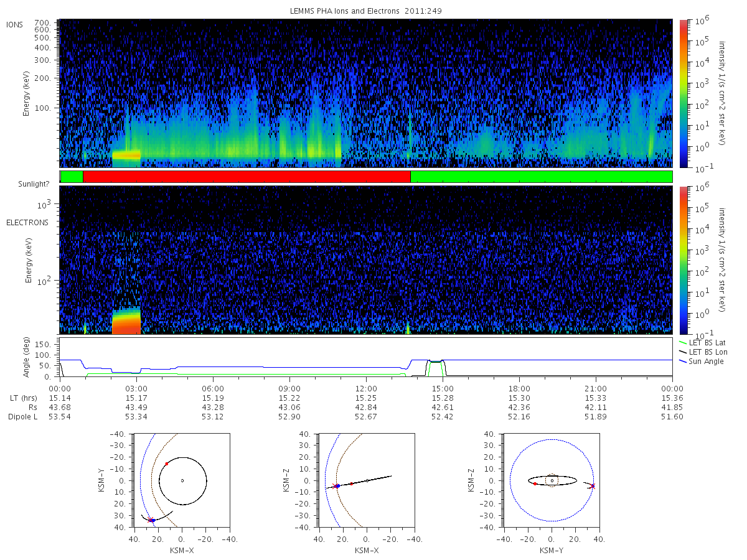Viewport: 747px width, 560px height.
Task: Click the long green sunlight bar segment
Action: pyautogui.click(x=542, y=177)
